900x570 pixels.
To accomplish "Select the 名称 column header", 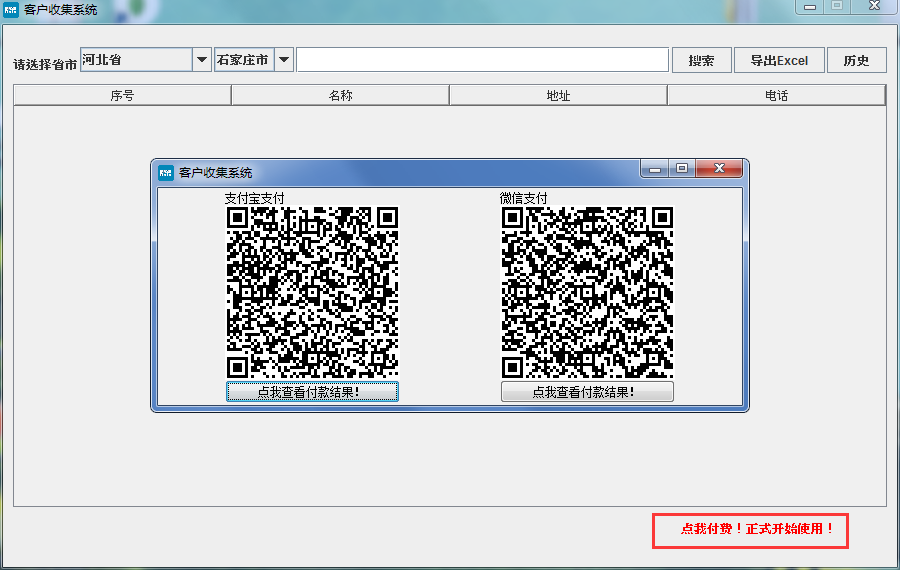I will (x=340, y=96).
